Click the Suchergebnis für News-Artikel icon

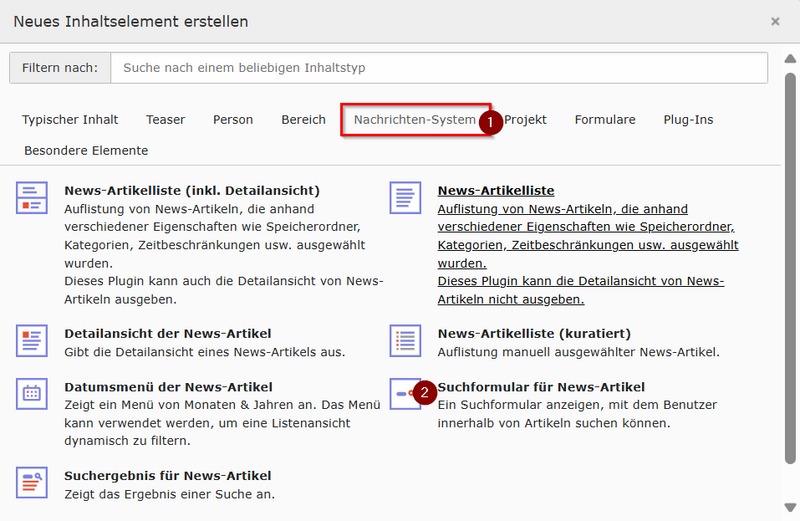pyautogui.click(x=32, y=483)
